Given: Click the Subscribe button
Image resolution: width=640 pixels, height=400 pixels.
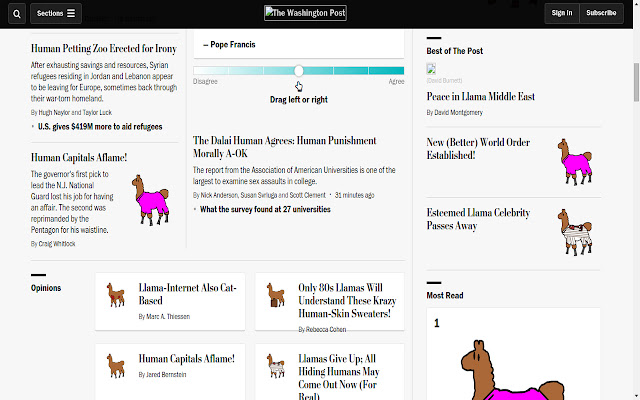Looking at the screenshot, I should pos(601,13).
